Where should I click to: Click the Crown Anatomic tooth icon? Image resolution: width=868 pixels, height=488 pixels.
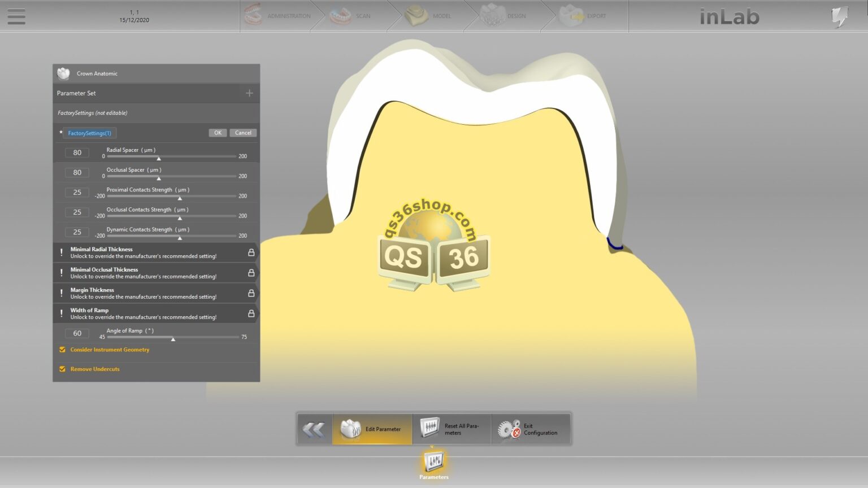(63, 73)
